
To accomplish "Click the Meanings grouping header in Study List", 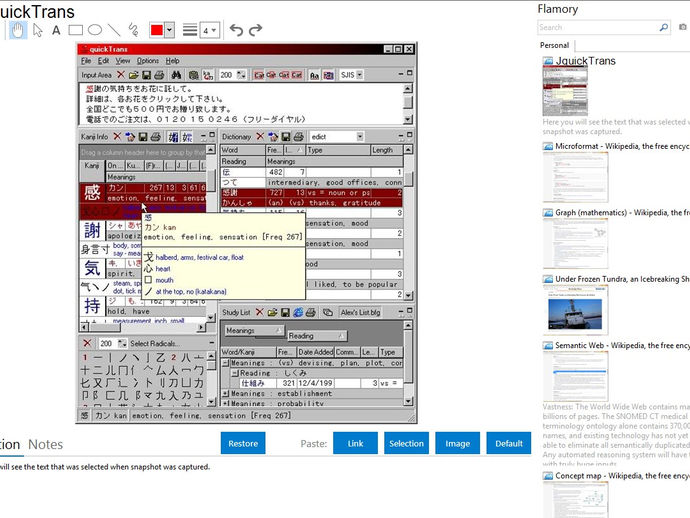I will click(x=254, y=331).
